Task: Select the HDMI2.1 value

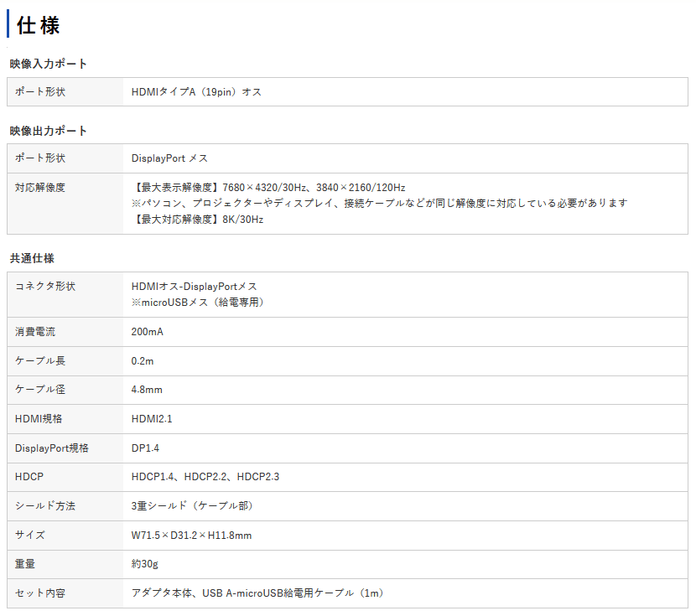Action: [152, 419]
